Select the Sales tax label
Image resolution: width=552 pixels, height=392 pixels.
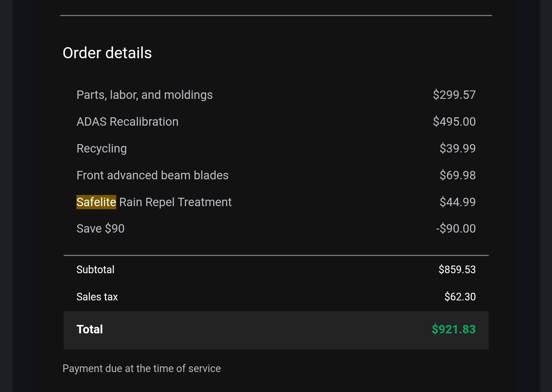click(x=97, y=297)
